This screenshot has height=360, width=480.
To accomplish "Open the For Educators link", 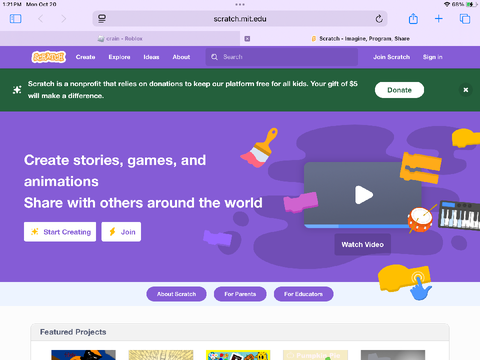I will click(303, 294).
